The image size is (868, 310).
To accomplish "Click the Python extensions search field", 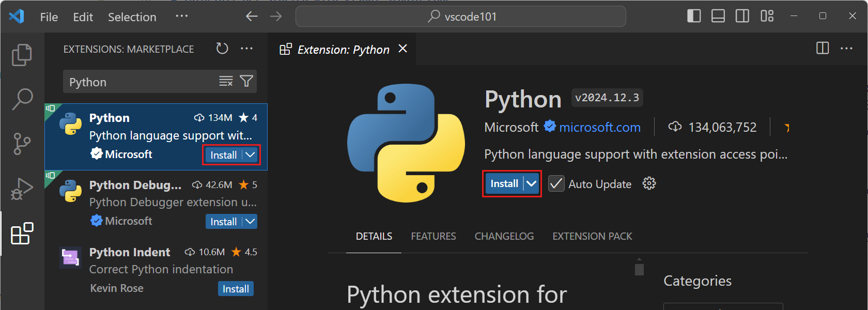I will tap(139, 82).
